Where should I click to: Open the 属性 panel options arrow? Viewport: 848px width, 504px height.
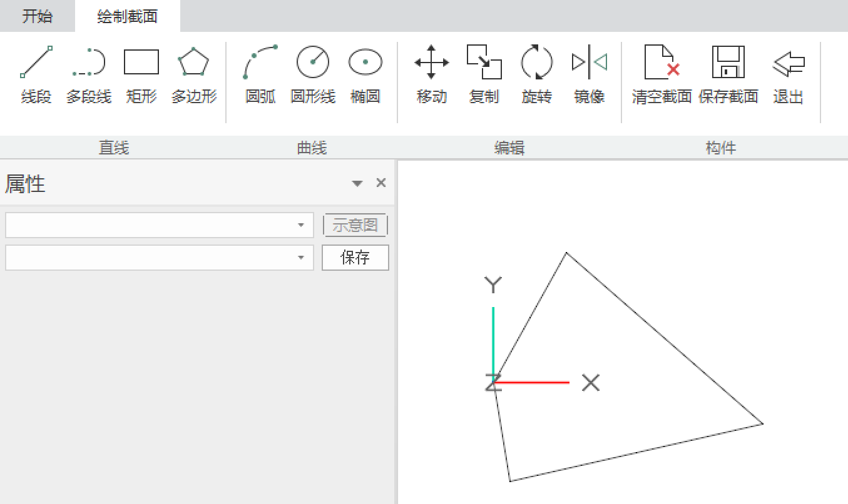[x=357, y=183]
